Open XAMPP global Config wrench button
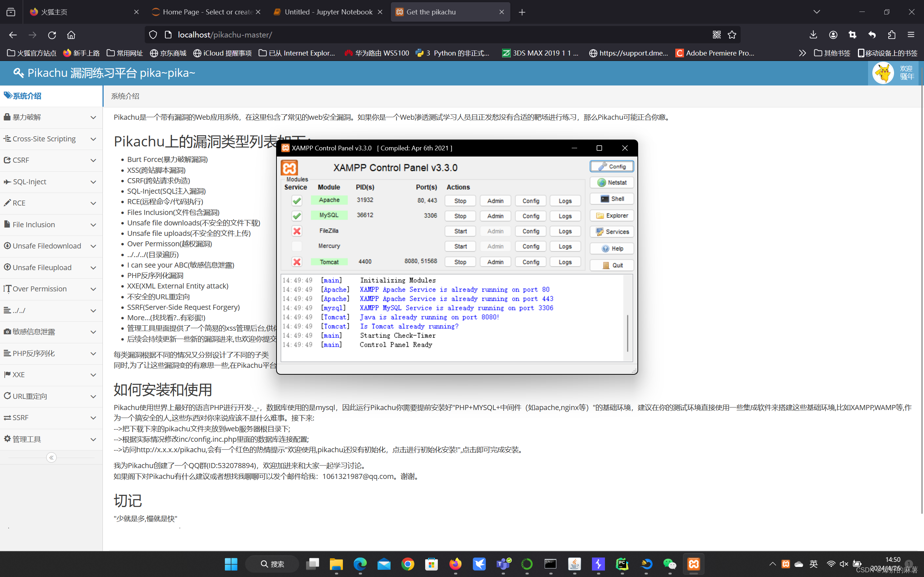 click(x=612, y=166)
